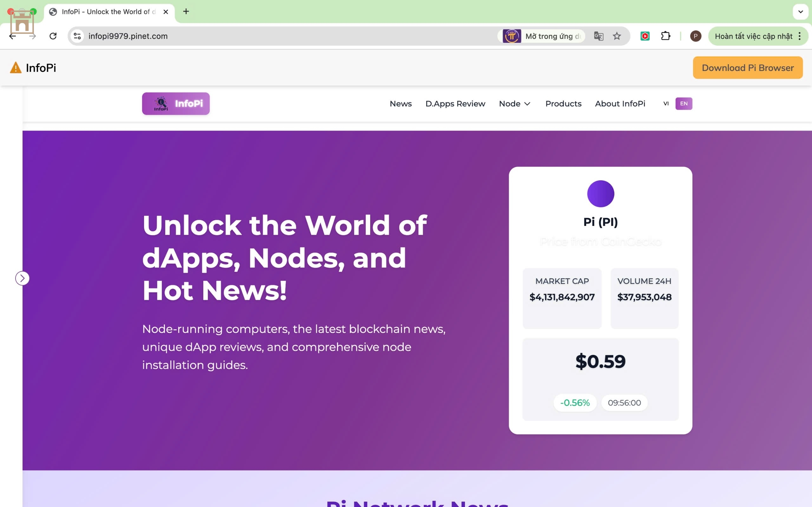
Task: Click the Download Pi Browser button
Action: click(x=748, y=68)
